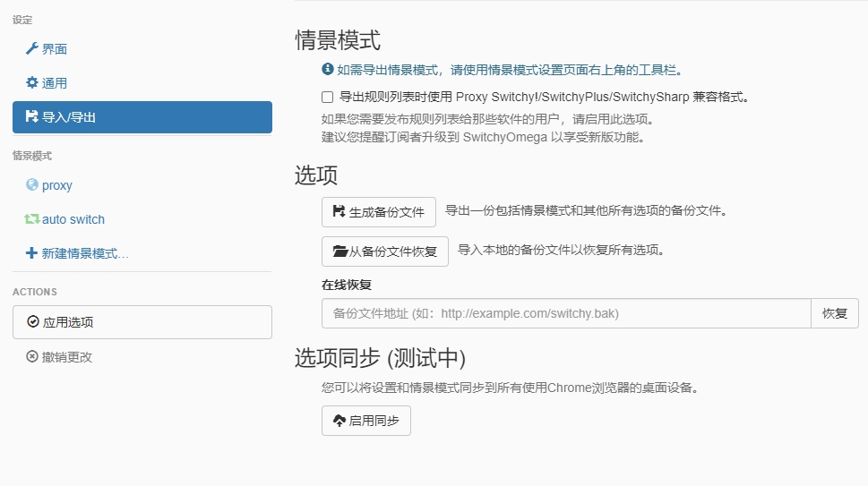The height and width of the screenshot is (486, 868).
Task: Enable the Proxy Switchy compatible format checkbox
Action: [x=328, y=97]
